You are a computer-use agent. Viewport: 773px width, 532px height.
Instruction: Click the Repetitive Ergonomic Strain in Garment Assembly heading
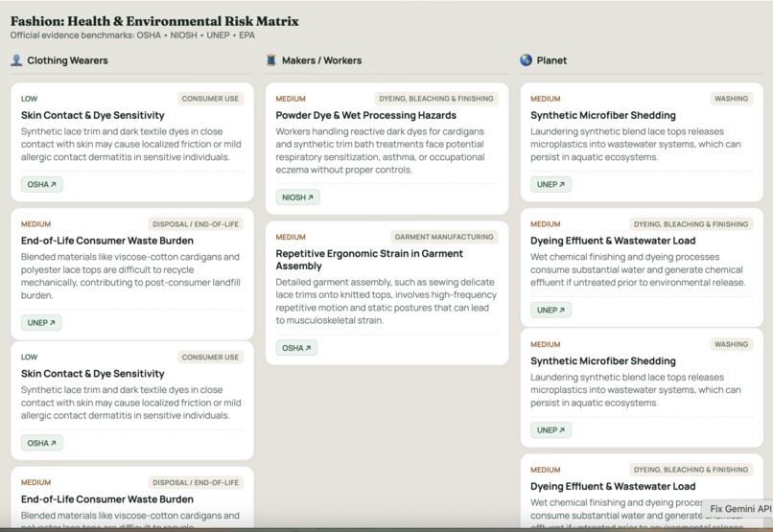coord(369,260)
